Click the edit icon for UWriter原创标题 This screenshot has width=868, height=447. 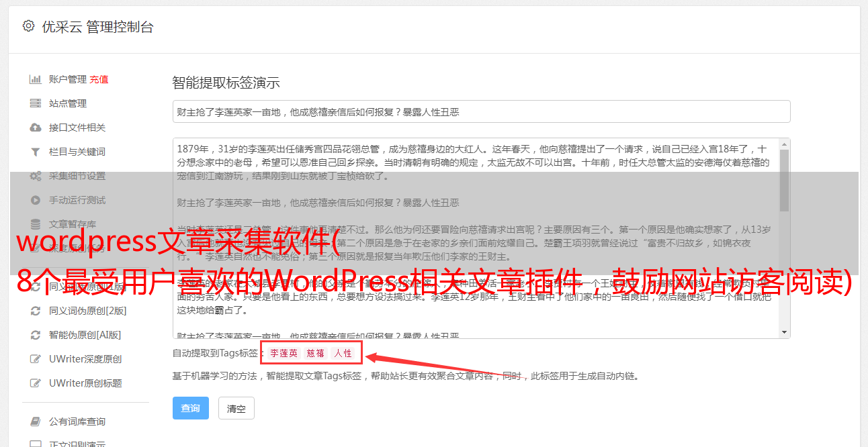(x=36, y=383)
